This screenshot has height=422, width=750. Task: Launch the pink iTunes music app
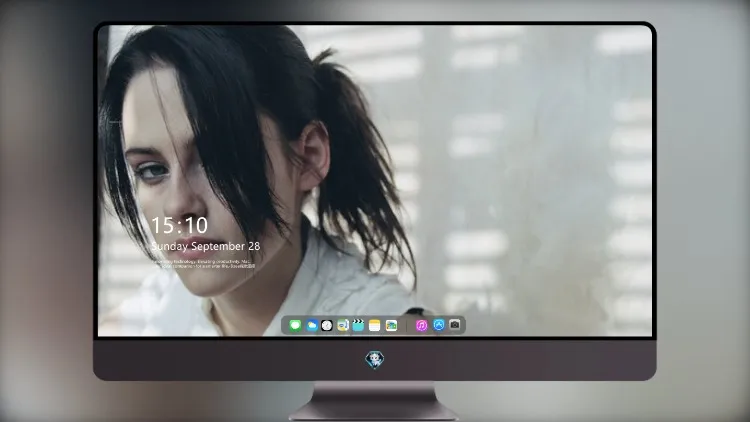click(421, 325)
